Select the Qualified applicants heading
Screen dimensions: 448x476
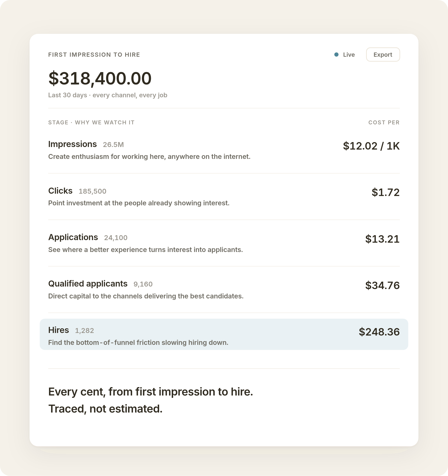pyautogui.click(x=88, y=283)
